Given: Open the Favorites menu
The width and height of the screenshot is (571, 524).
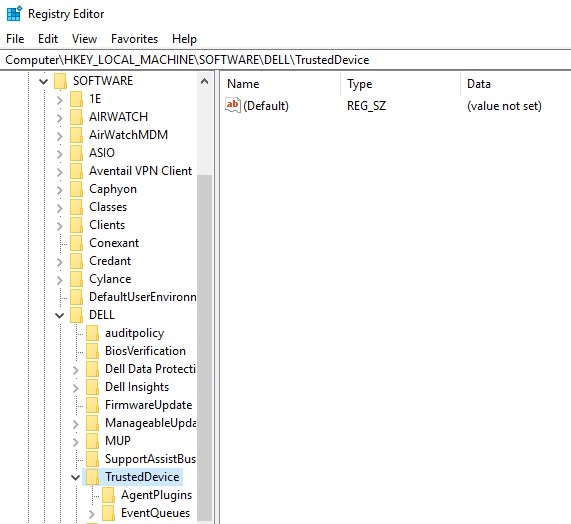Looking at the screenshot, I should (134, 39).
